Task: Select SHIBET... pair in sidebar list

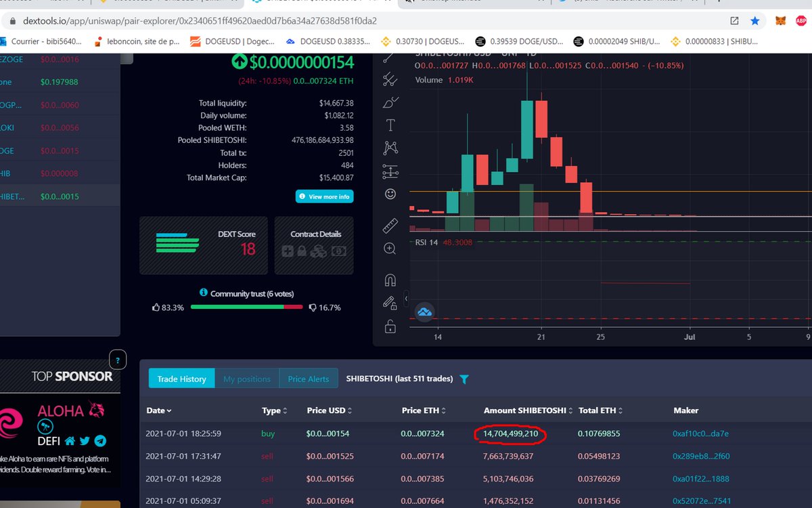Action: 60,196
